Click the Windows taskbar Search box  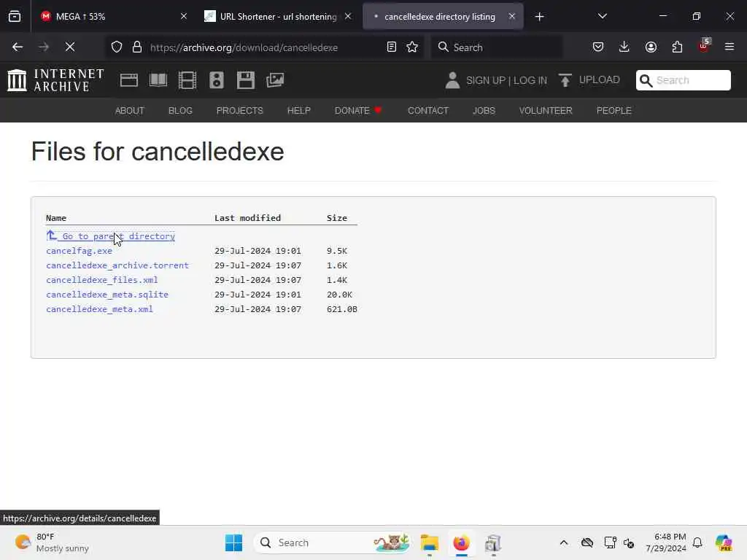click(333, 542)
